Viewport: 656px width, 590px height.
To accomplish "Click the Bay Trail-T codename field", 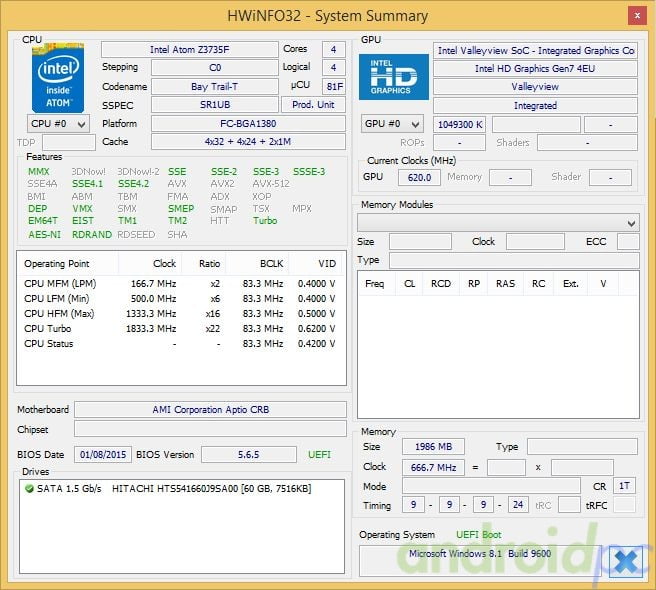I will [215, 87].
